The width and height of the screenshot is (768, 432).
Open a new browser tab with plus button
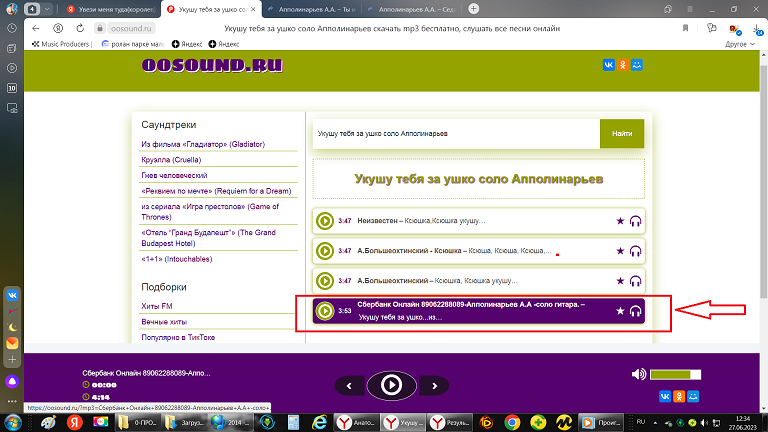[474, 9]
